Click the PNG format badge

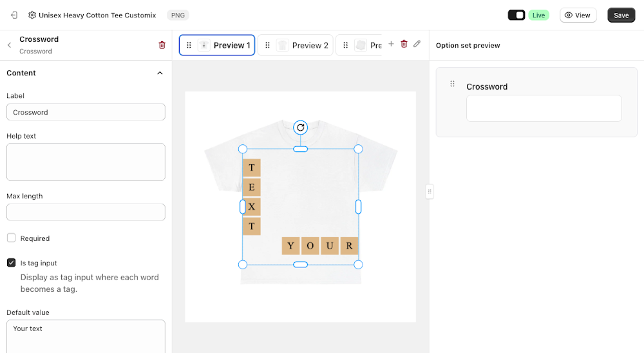tap(178, 15)
